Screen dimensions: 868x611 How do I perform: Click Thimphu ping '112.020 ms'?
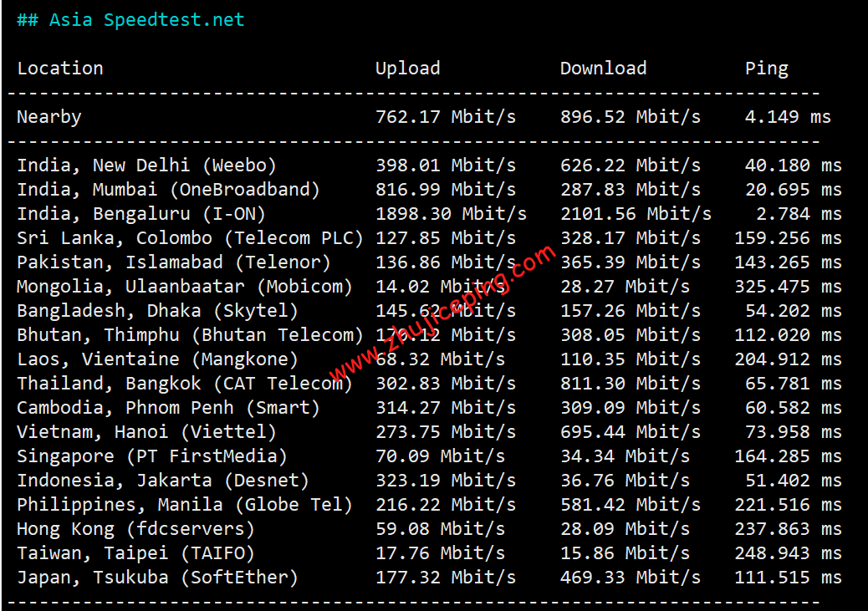[x=789, y=335]
